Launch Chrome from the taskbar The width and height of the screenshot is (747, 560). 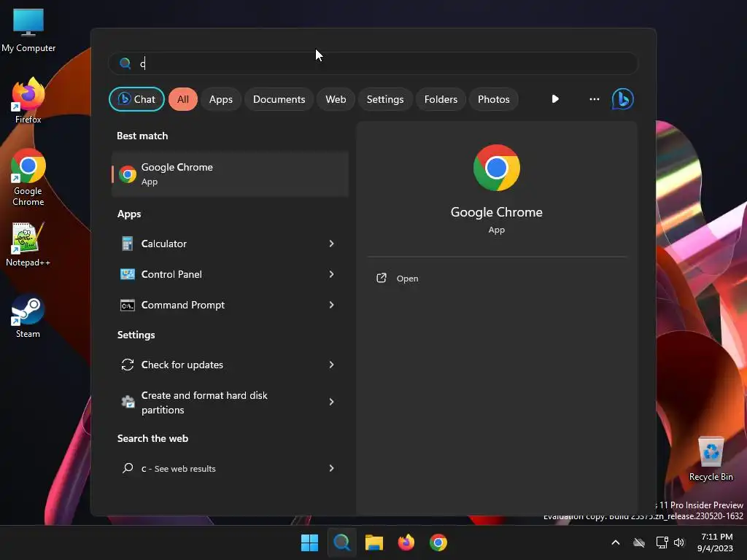tap(438, 542)
